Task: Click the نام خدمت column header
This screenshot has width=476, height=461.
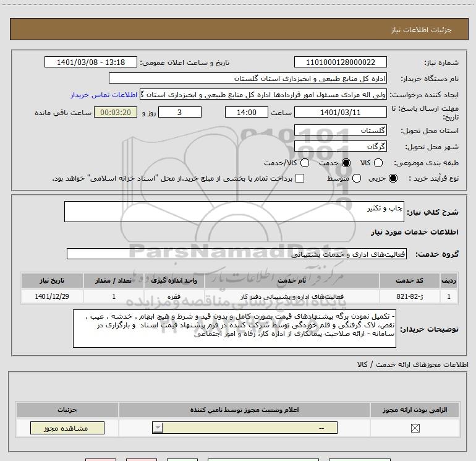Action: click(x=292, y=280)
